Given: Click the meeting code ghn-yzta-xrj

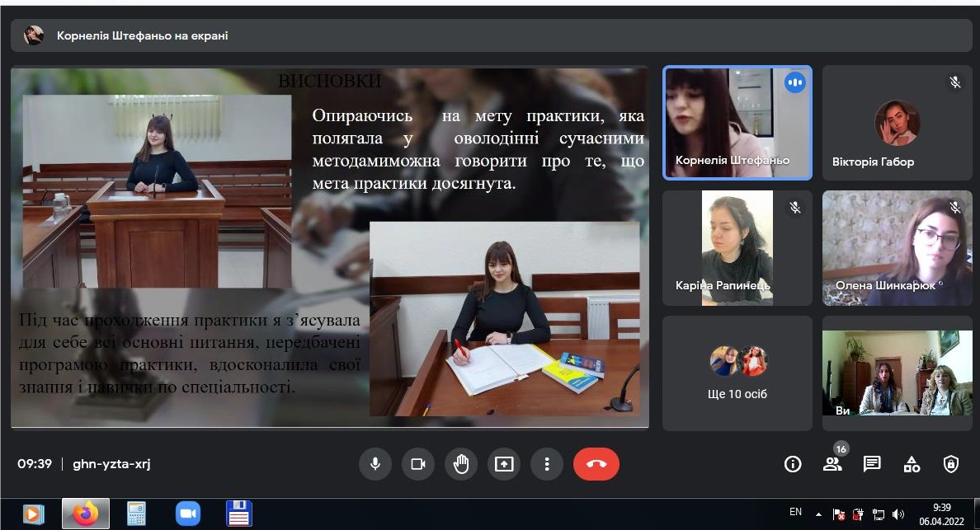Looking at the screenshot, I should [x=111, y=464].
